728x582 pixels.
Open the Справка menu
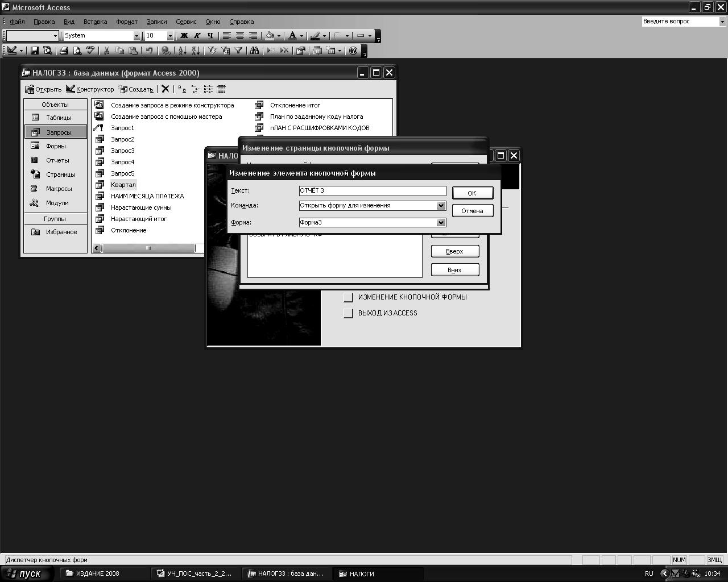coord(241,22)
